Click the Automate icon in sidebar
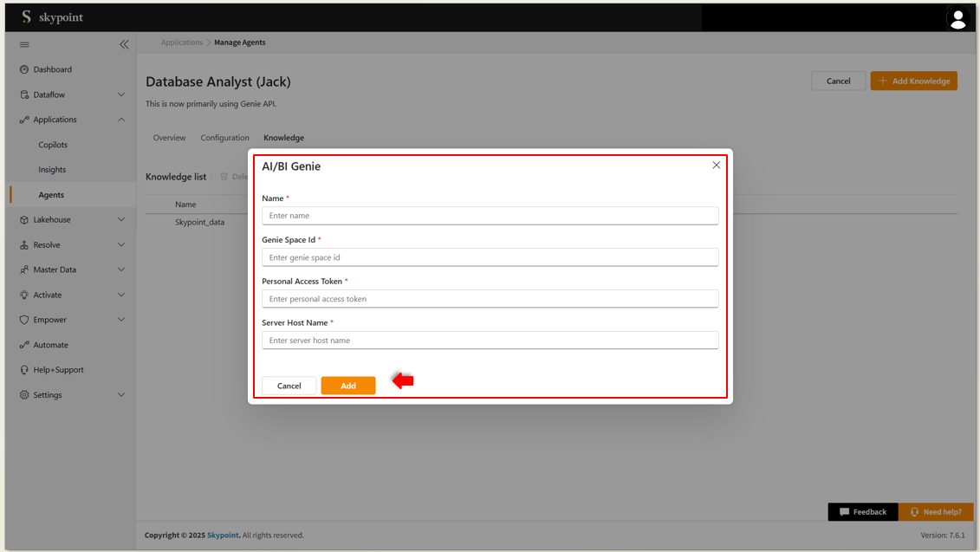The image size is (980, 552). (24, 345)
